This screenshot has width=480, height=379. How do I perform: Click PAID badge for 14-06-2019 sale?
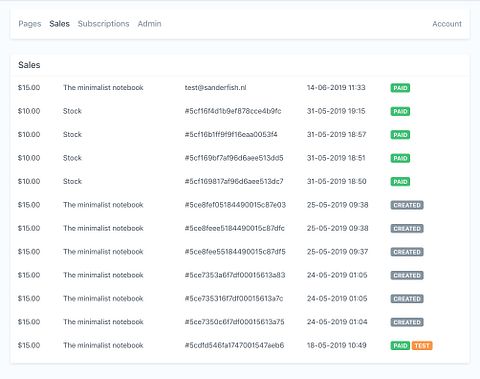click(400, 88)
